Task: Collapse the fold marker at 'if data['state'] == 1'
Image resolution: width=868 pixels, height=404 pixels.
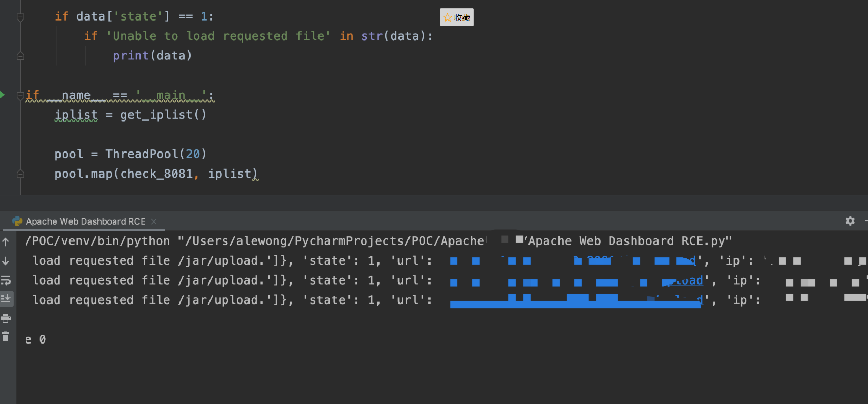Action: tap(21, 17)
